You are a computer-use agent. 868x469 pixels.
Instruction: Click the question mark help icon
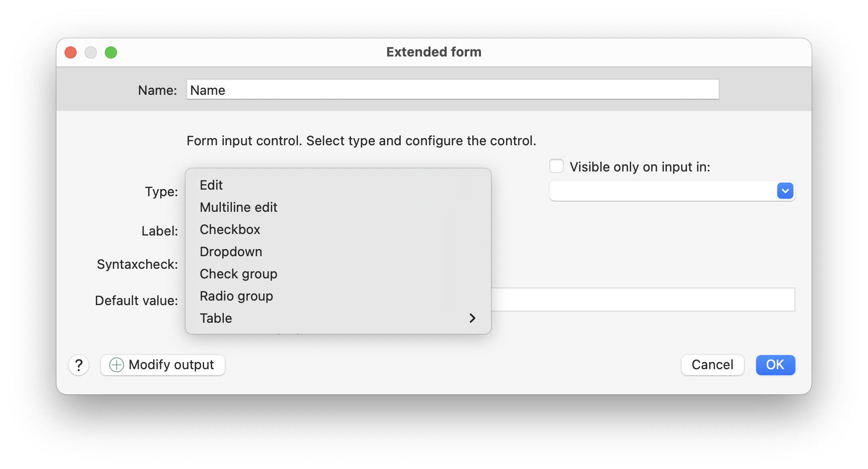[79, 365]
